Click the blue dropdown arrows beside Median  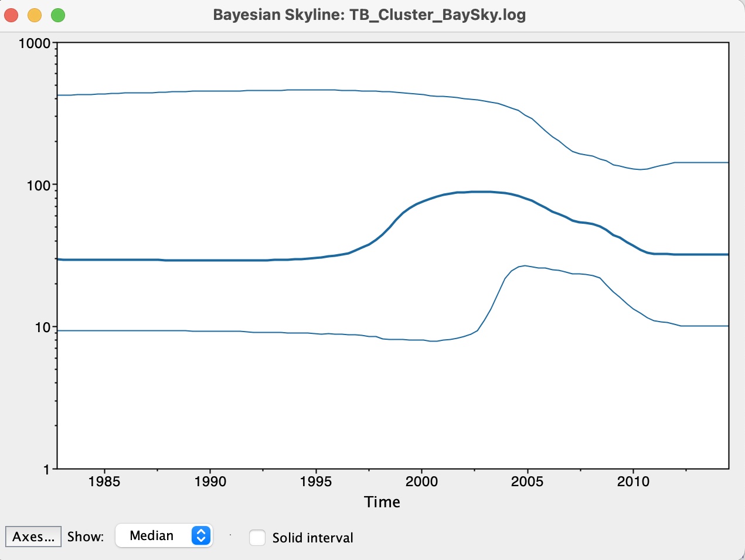(200, 535)
